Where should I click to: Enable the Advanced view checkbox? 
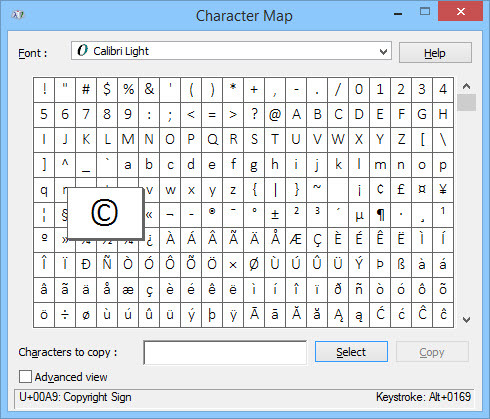tap(25, 377)
